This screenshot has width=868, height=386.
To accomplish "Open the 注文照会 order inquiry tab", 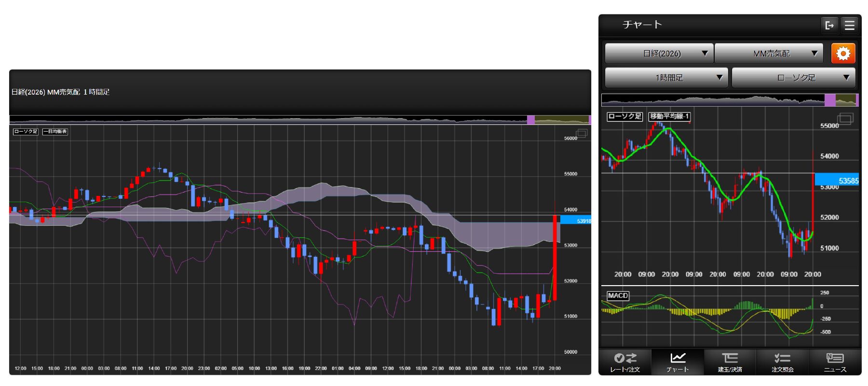I will point(782,362).
